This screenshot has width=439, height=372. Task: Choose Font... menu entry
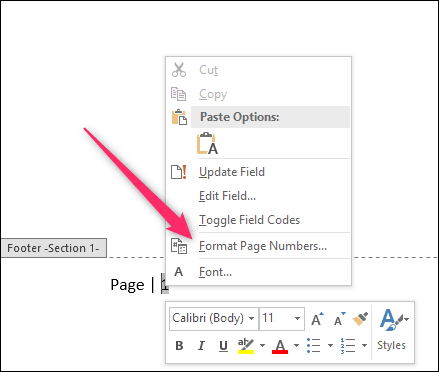click(x=258, y=272)
